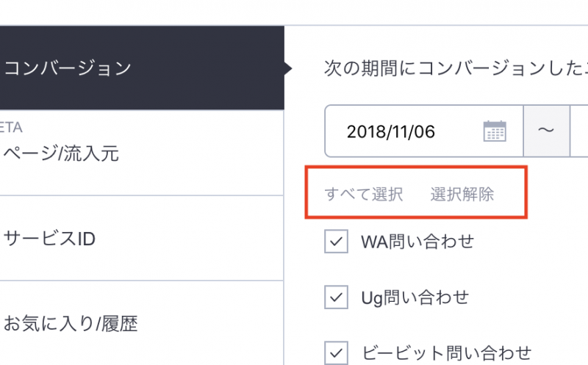The image size is (588, 365).
Task: Click the 選択解除 link
Action: (x=462, y=195)
